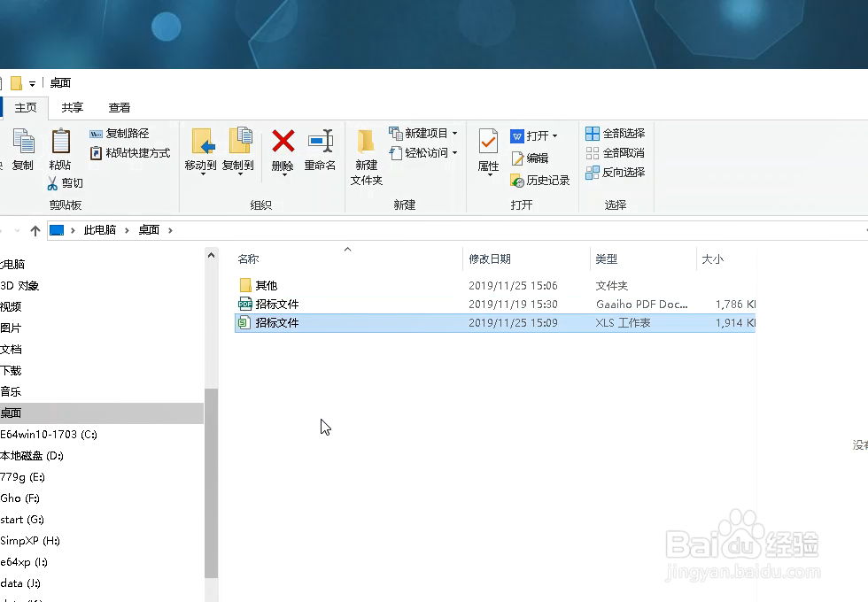The height and width of the screenshot is (602, 868).
Task: Click the 其他 folder icon
Action: (245, 285)
